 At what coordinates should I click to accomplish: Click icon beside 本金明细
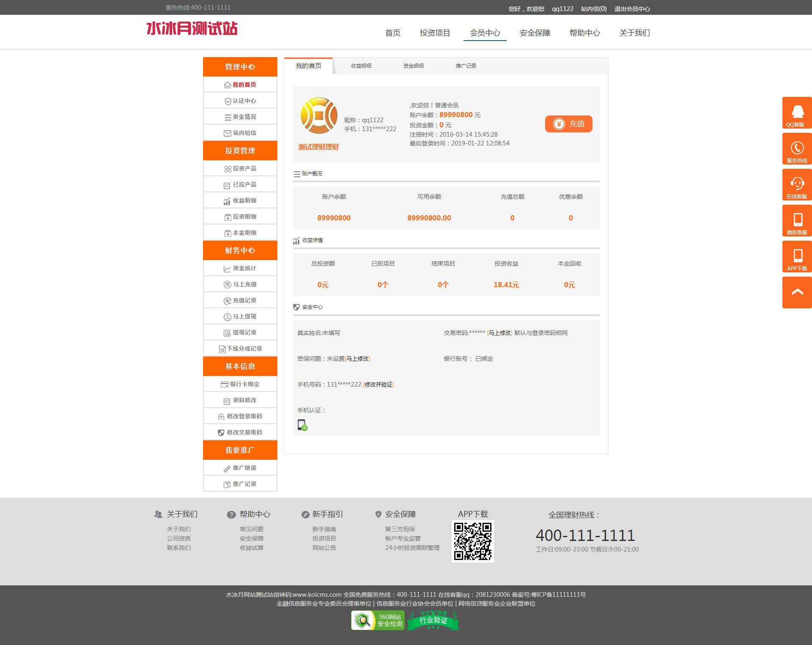(x=228, y=233)
